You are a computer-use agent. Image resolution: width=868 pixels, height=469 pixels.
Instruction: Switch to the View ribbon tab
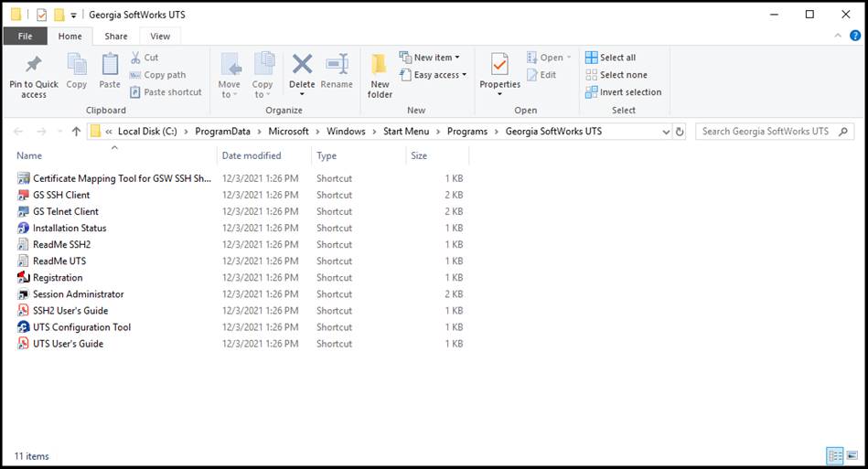point(160,36)
